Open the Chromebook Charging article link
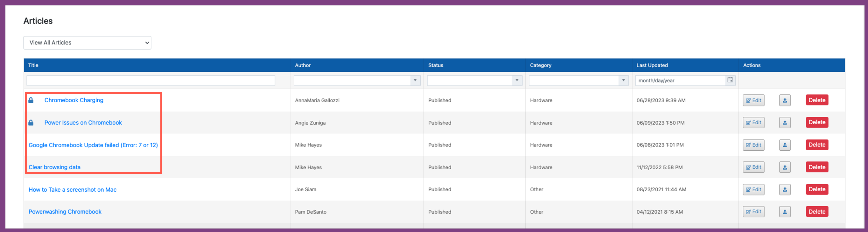This screenshot has height=232, width=868. tap(74, 100)
